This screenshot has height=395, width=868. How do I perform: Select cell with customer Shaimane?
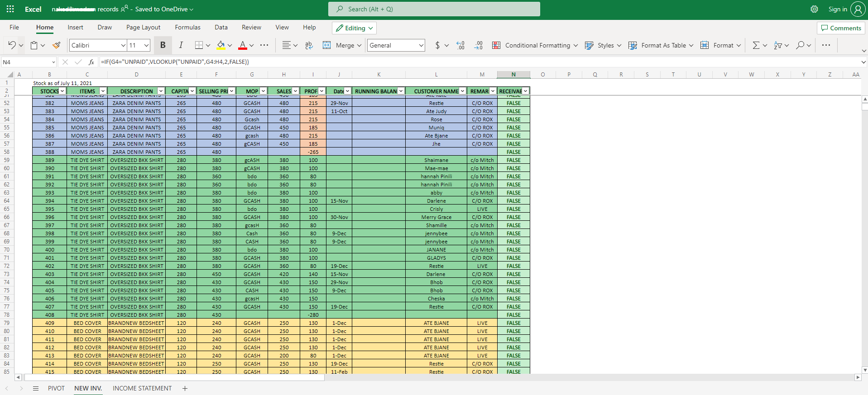[x=436, y=160]
